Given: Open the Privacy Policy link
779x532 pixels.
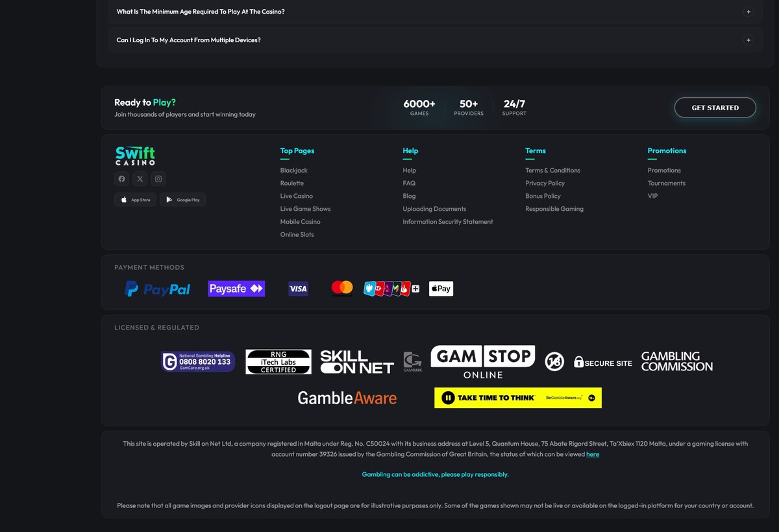Looking at the screenshot, I should 545,183.
